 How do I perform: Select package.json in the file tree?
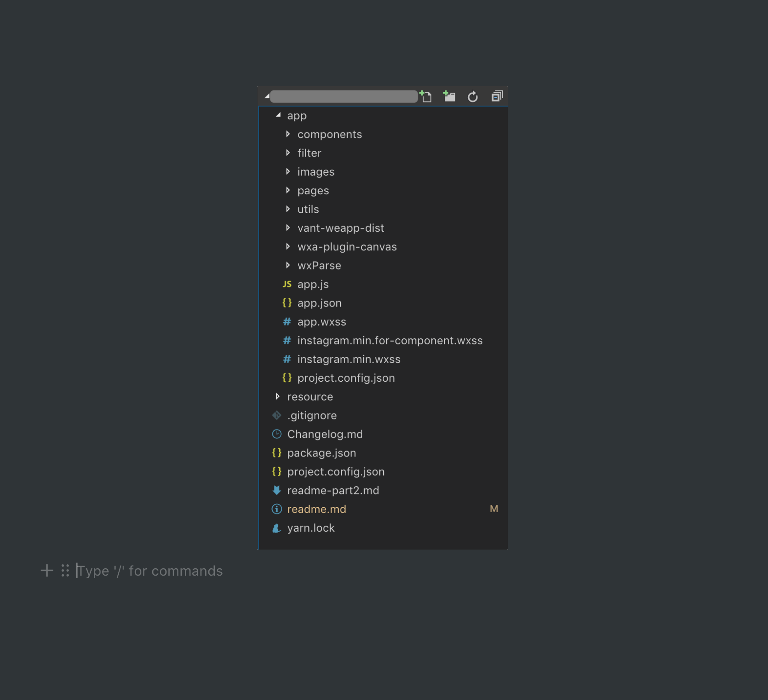coord(321,453)
